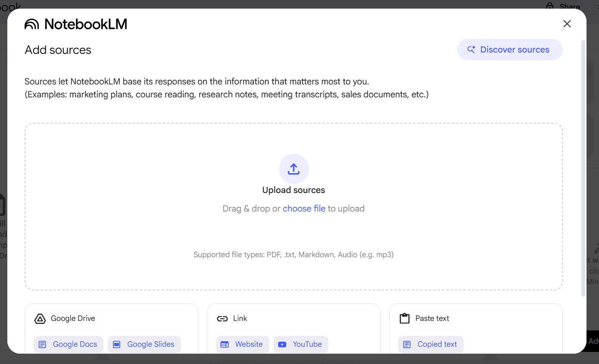Click the "Upload sources" label
Screen dimensions: 599x364
coord(293,190)
